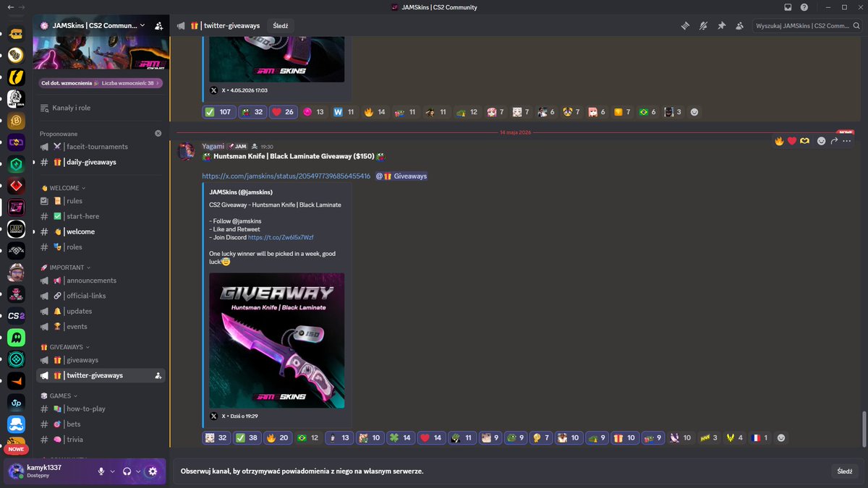868x488 pixels.
Task: Open more options (three dots) on Yagami message
Action: tap(846, 141)
